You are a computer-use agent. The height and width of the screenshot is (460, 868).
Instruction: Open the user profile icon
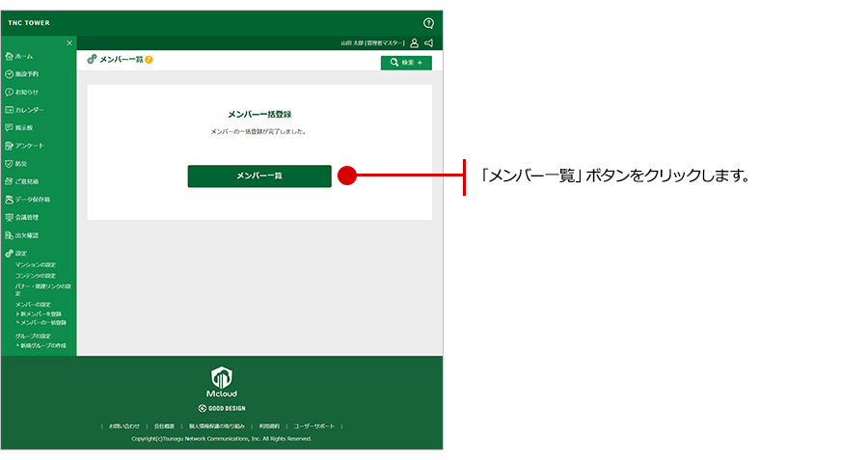[414, 43]
